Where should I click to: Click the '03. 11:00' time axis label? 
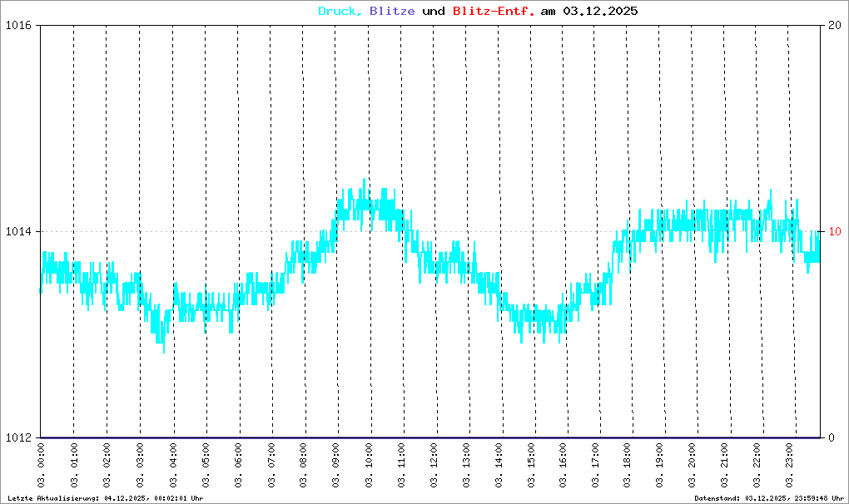click(401, 466)
